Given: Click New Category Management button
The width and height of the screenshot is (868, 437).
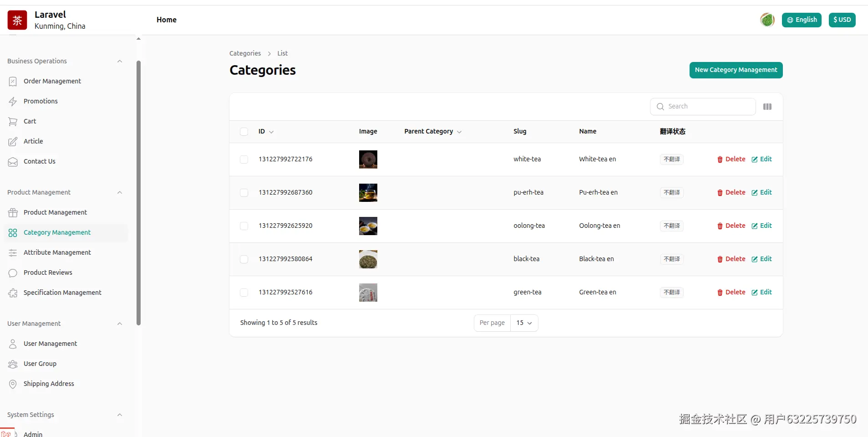Looking at the screenshot, I should 736,70.
